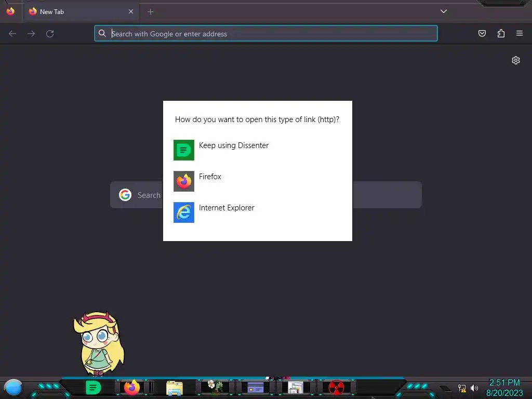Open the Save to Pocket button
532x399 pixels.
tap(482, 33)
